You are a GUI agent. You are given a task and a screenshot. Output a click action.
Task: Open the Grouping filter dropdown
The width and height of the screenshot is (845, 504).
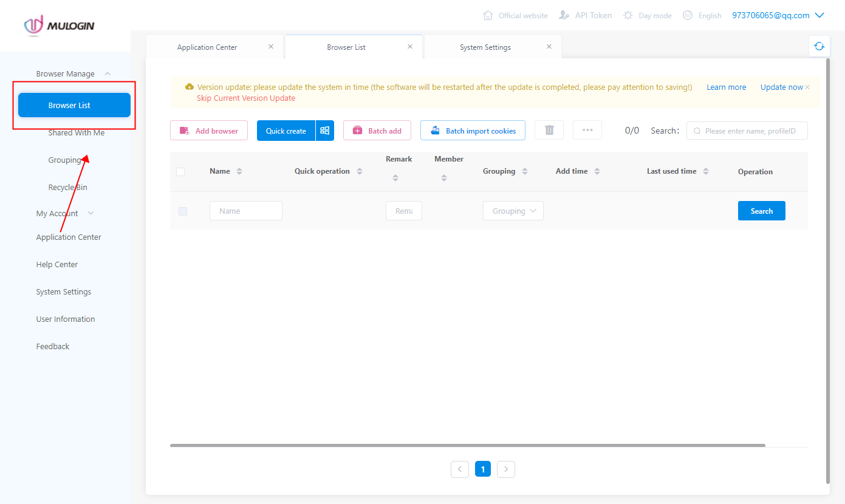click(513, 211)
